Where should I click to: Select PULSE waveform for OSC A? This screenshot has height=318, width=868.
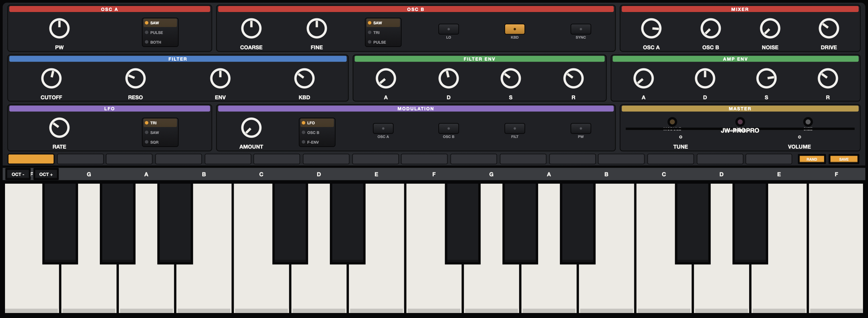(x=160, y=32)
